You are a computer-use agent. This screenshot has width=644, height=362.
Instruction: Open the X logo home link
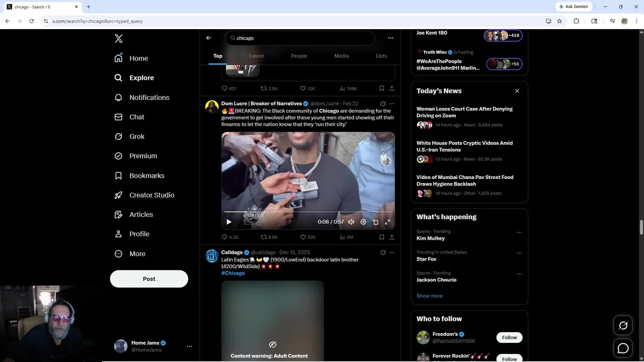[x=118, y=39]
